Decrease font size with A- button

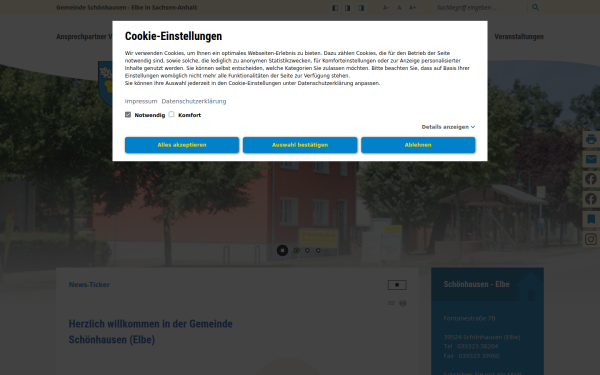(386, 8)
